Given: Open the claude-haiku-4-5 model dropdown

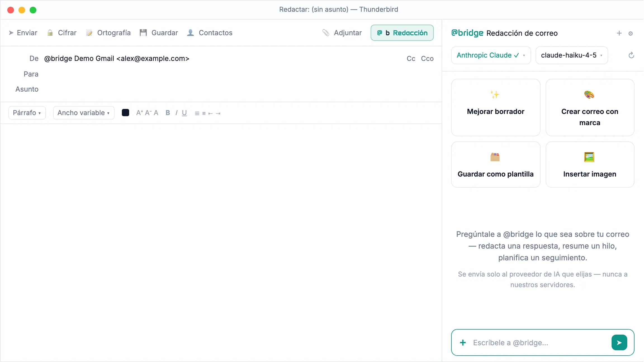Looking at the screenshot, I should click(x=572, y=55).
